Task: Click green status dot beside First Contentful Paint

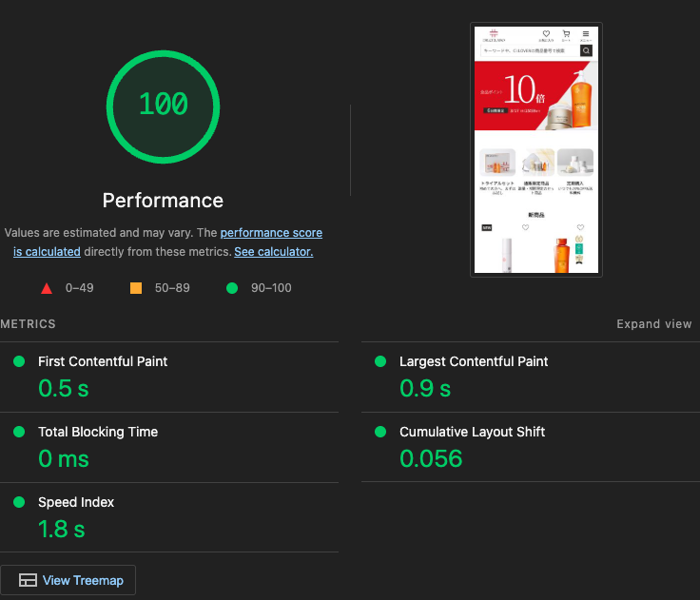Action: [19, 361]
